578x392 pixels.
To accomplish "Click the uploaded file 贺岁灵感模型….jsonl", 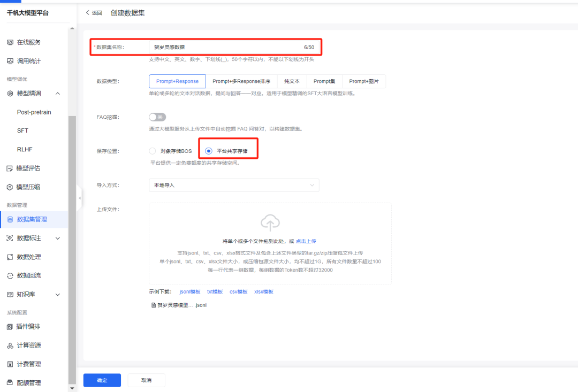I will (182, 305).
